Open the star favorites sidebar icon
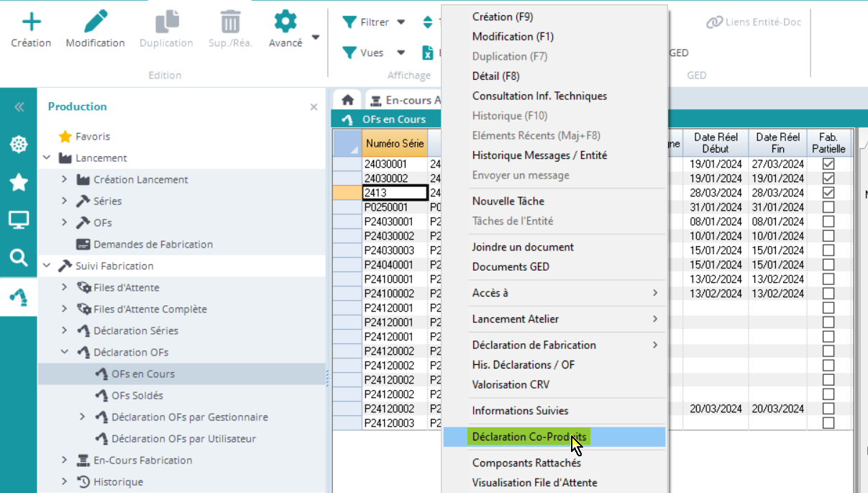 point(19,182)
